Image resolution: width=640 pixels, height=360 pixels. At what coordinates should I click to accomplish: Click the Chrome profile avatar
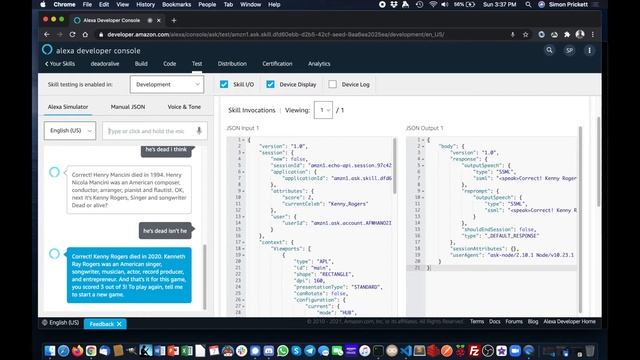[580, 35]
